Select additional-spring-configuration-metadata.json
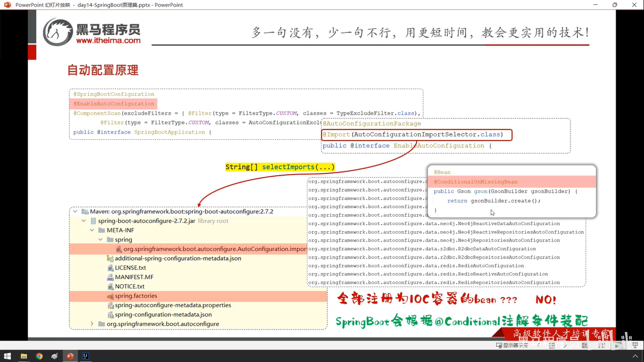 coord(178,259)
